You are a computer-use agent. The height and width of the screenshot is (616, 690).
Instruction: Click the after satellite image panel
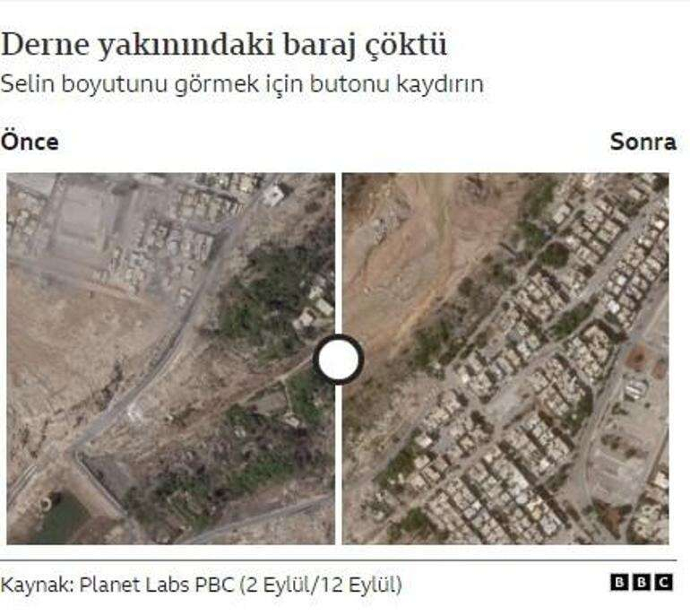pyautogui.click(x=505, y=359)
